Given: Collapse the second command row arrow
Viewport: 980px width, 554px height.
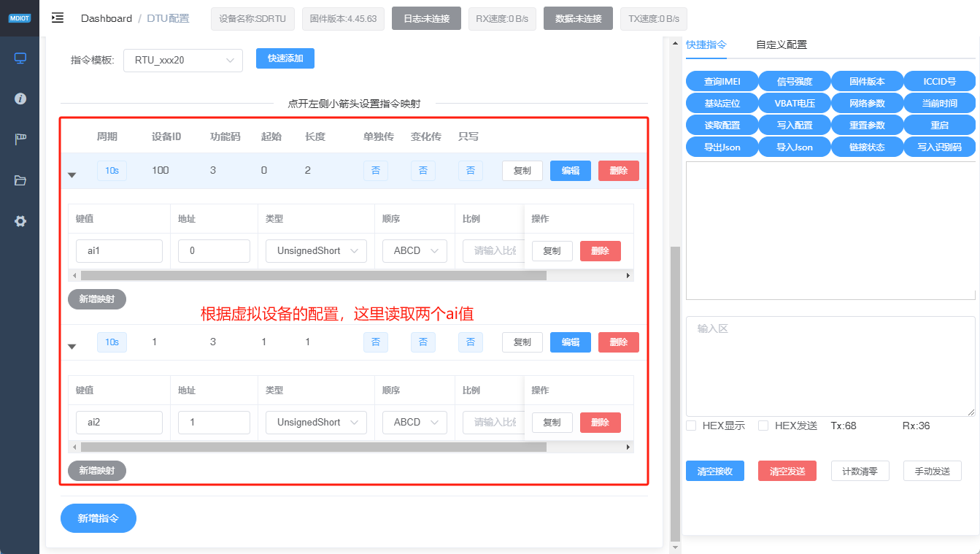Looking at the screenshot, I should click(72, 347).
